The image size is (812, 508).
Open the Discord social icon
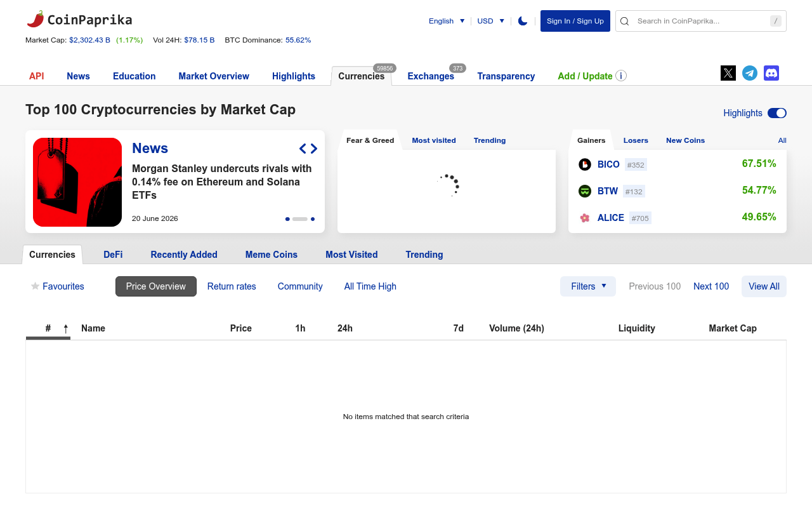(771, 73)
